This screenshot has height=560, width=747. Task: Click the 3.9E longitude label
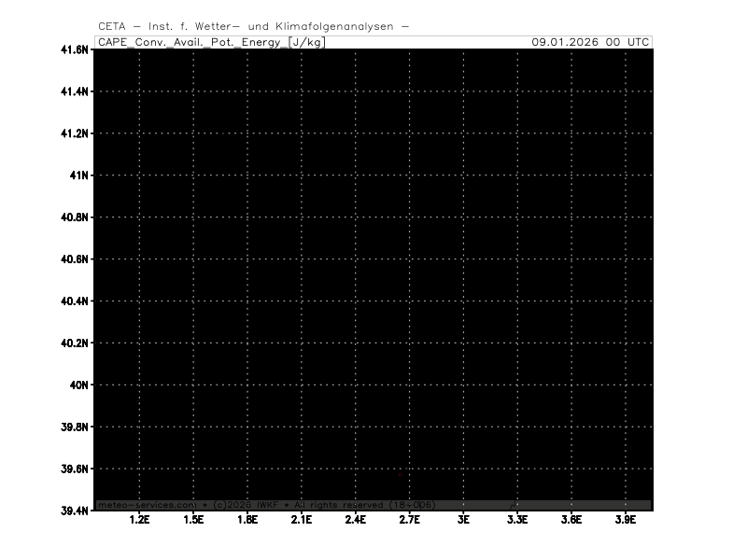click(x=625, y=519)
